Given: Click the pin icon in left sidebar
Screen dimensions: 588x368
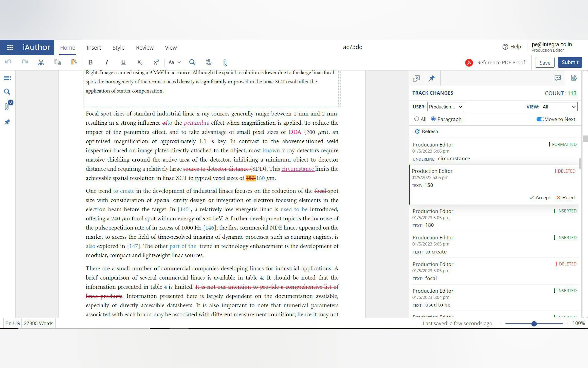Looking at the screenshot, I should (x=7, y=122).
